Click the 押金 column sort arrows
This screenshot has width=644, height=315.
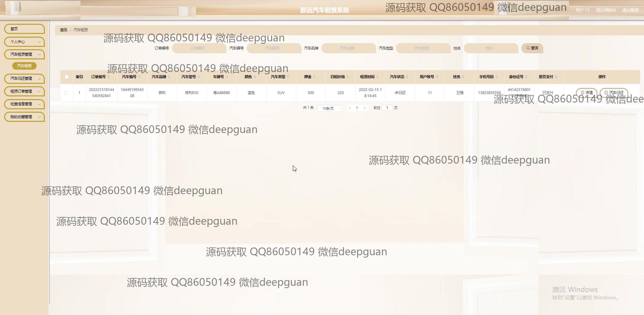[314, 77]
